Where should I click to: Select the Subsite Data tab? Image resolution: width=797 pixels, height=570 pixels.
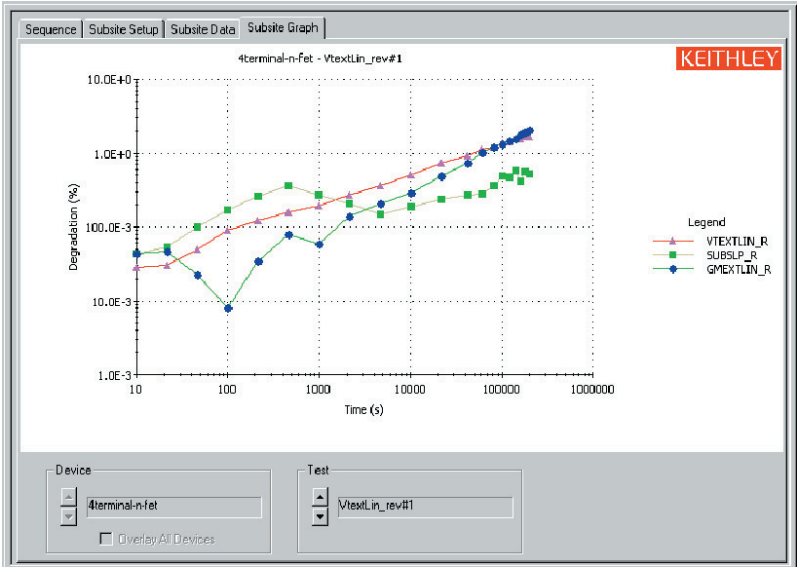point(203,29)
